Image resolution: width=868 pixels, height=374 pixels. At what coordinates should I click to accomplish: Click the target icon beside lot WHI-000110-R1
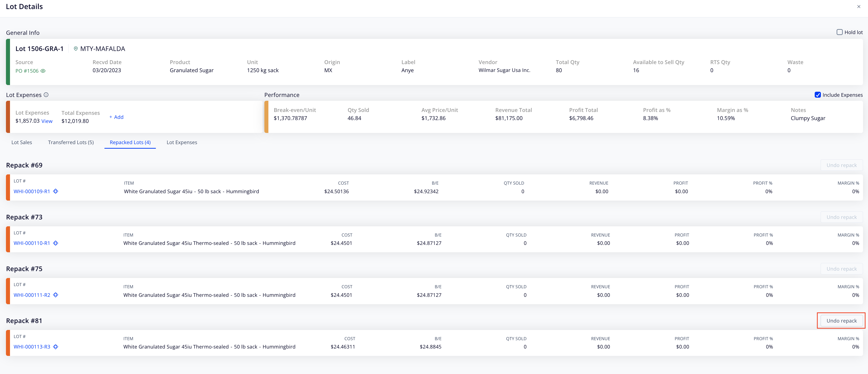56,243
